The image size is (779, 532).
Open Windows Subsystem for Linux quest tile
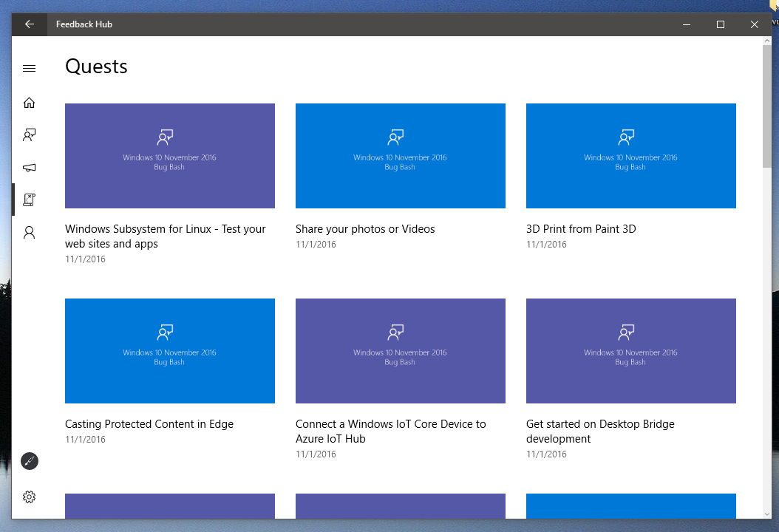pos(170,156)
